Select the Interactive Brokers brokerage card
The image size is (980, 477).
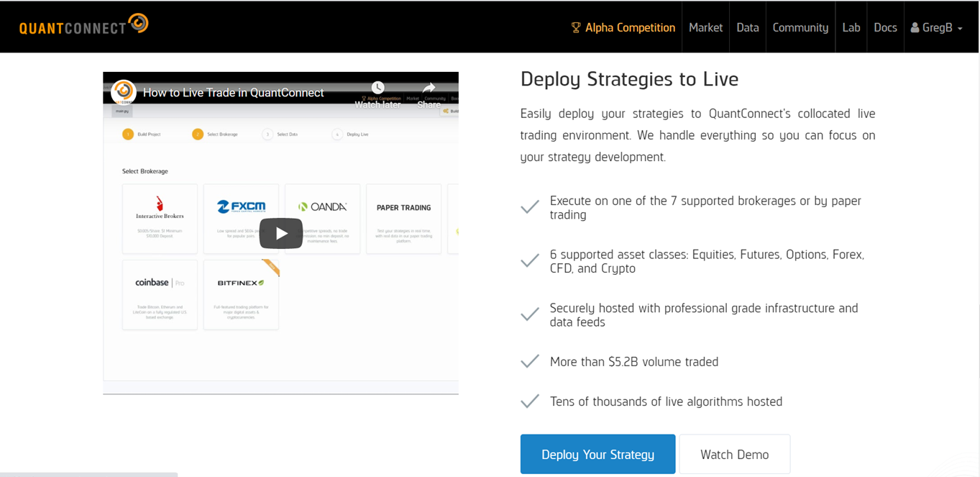click(x=160, y=219)
